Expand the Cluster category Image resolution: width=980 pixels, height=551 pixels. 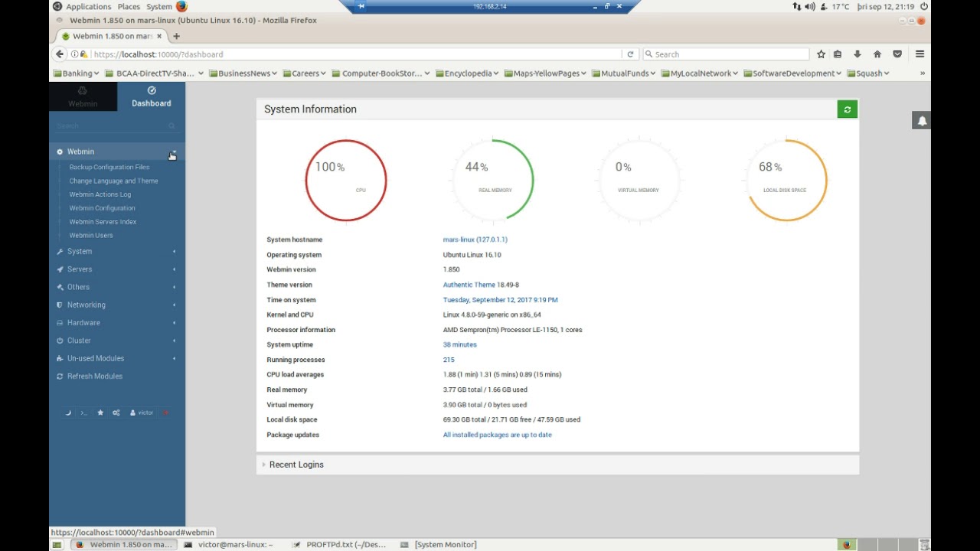point(117,341)
